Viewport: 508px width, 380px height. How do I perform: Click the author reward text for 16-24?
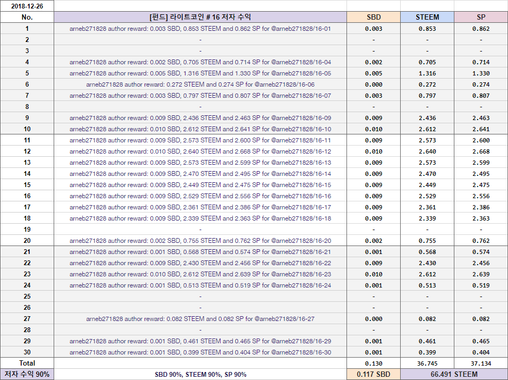(x=200, y=285)
